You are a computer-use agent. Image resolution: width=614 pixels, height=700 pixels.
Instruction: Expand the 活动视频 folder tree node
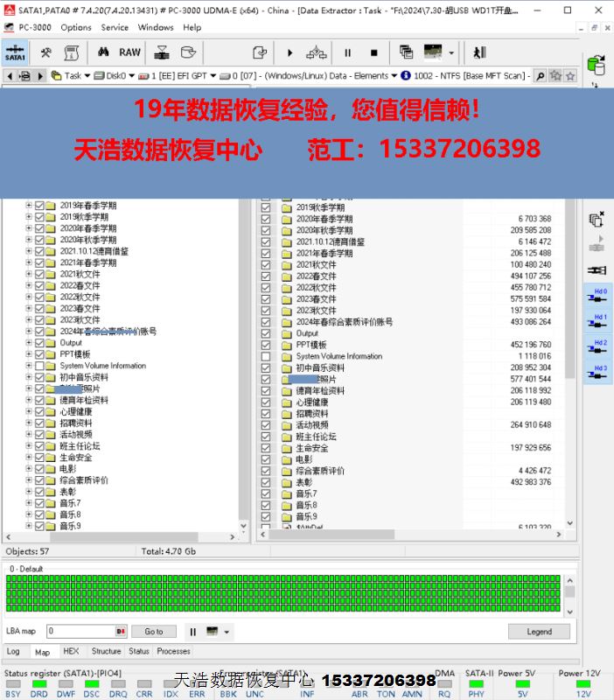pyautogui.click(x=29, y=434)
